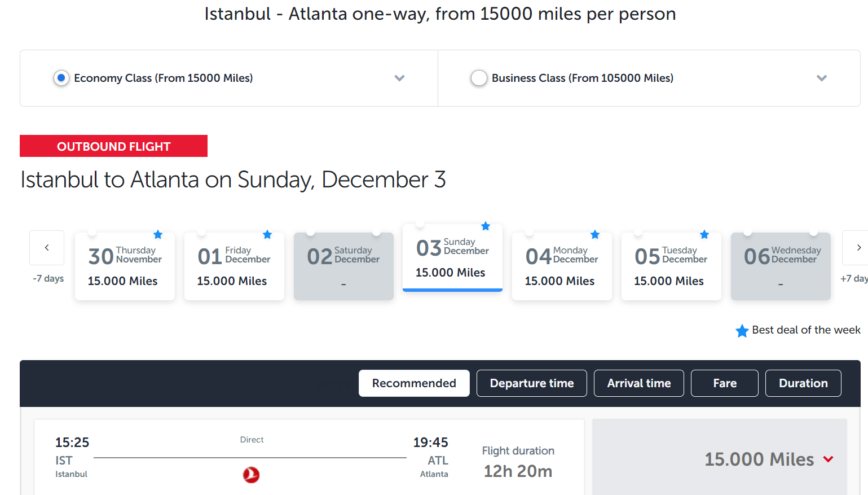Click the star on the November 30 card

[158, 235]
